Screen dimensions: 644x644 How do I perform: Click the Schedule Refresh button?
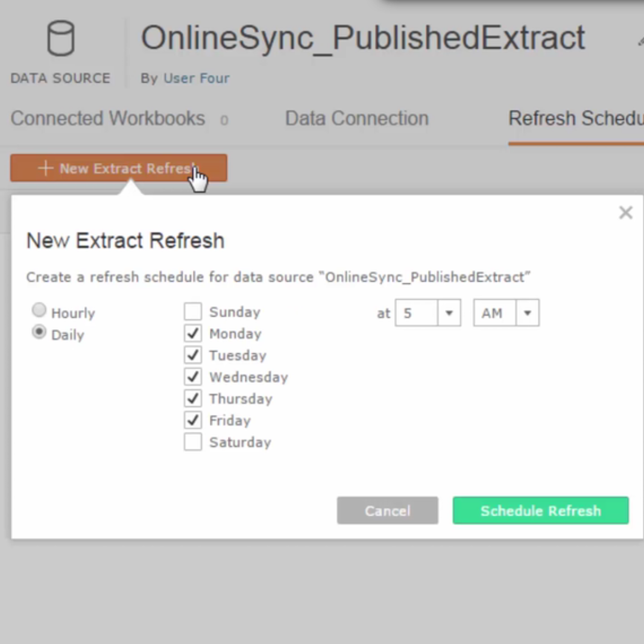click(540, 511)
